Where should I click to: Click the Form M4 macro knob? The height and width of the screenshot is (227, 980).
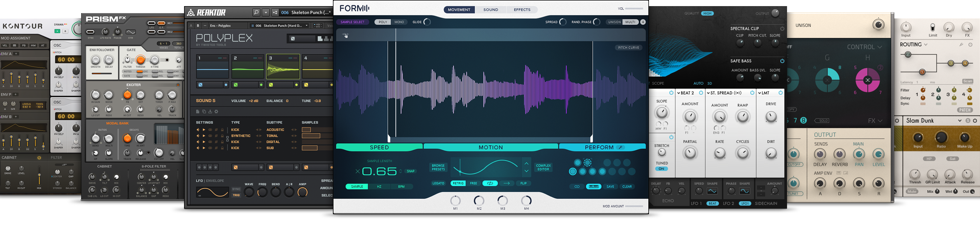click(x=526, y=200)
